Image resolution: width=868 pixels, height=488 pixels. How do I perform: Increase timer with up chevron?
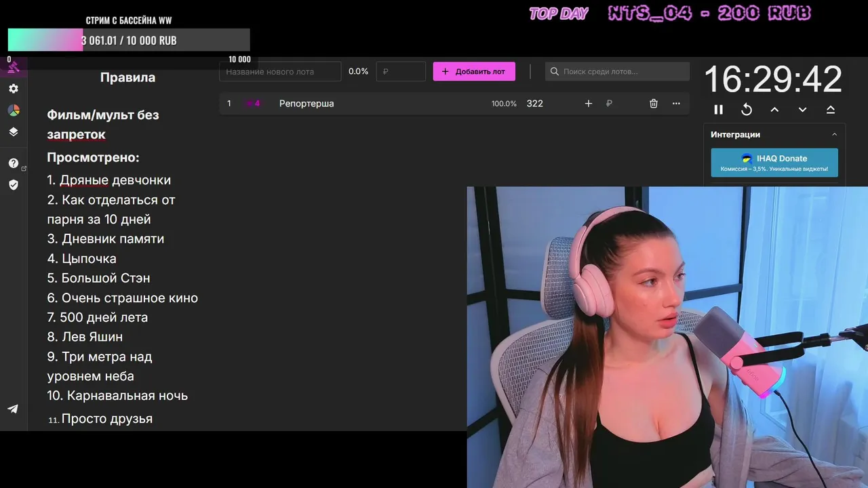774,109
